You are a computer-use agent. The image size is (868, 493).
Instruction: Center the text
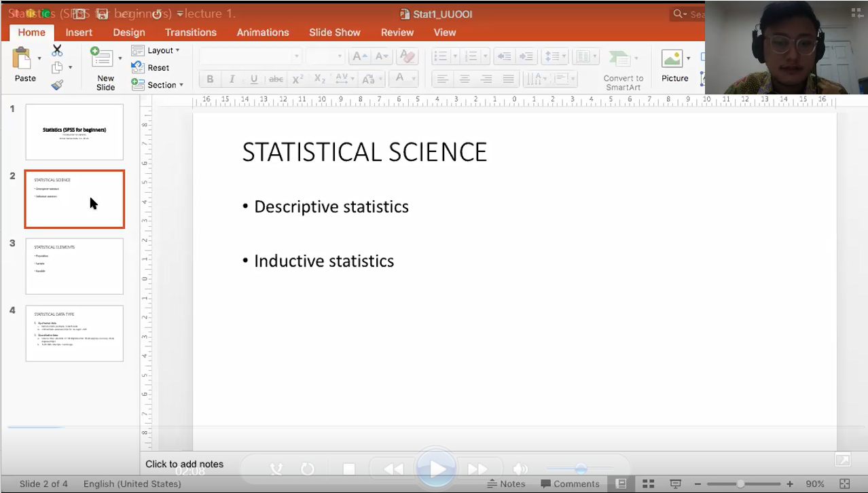(465, 79)
